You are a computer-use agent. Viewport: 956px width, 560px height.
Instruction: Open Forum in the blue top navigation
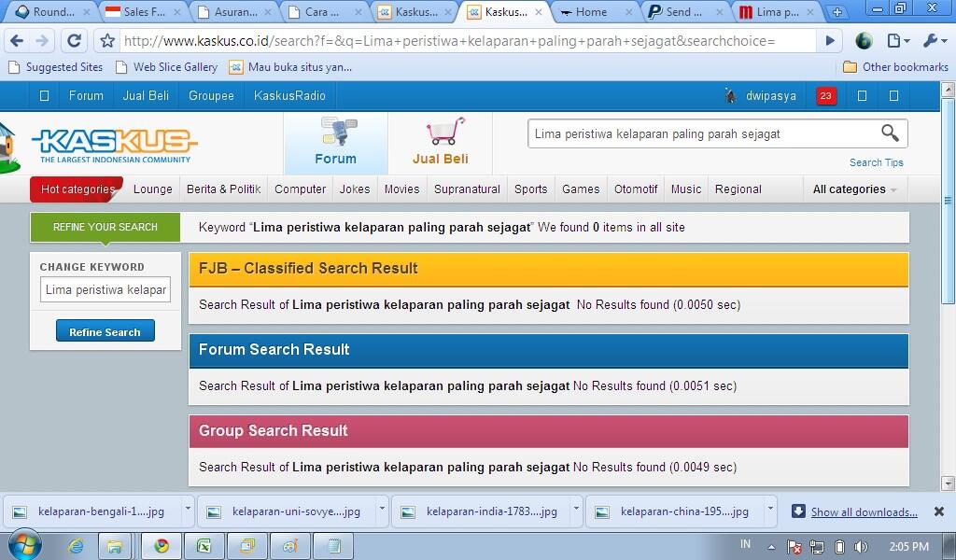tap(86, 96)
